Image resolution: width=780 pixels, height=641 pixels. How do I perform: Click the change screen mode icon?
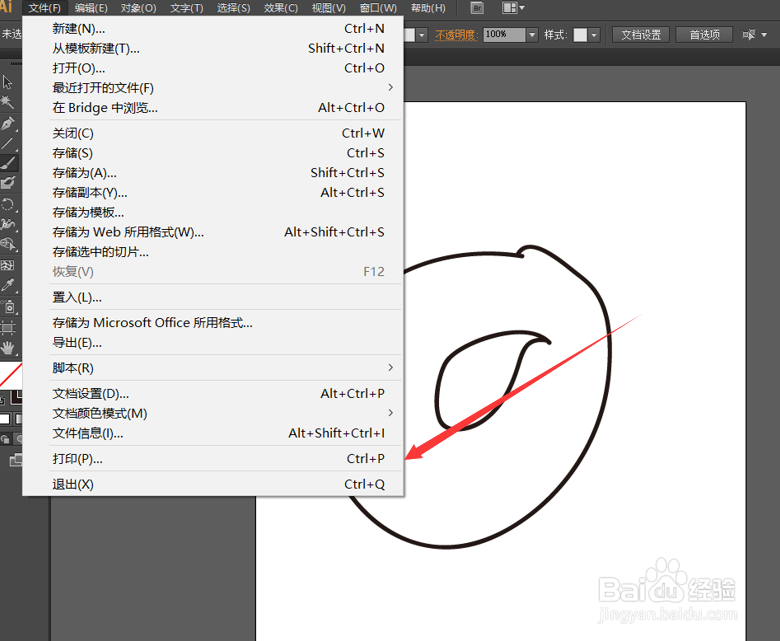[x=15, y=460]
